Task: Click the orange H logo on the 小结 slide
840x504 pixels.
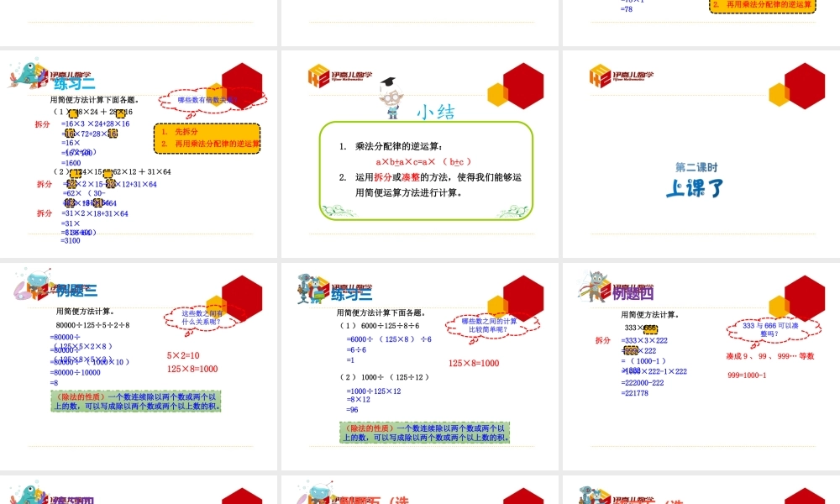Action: pos(318,76)
